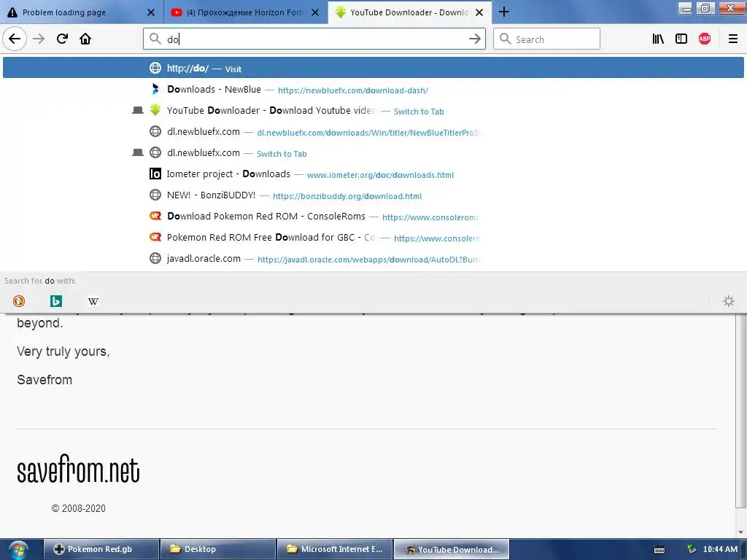Close the Horizon YouTube tab
Screen dimensions: 747x560
(315, 12)
